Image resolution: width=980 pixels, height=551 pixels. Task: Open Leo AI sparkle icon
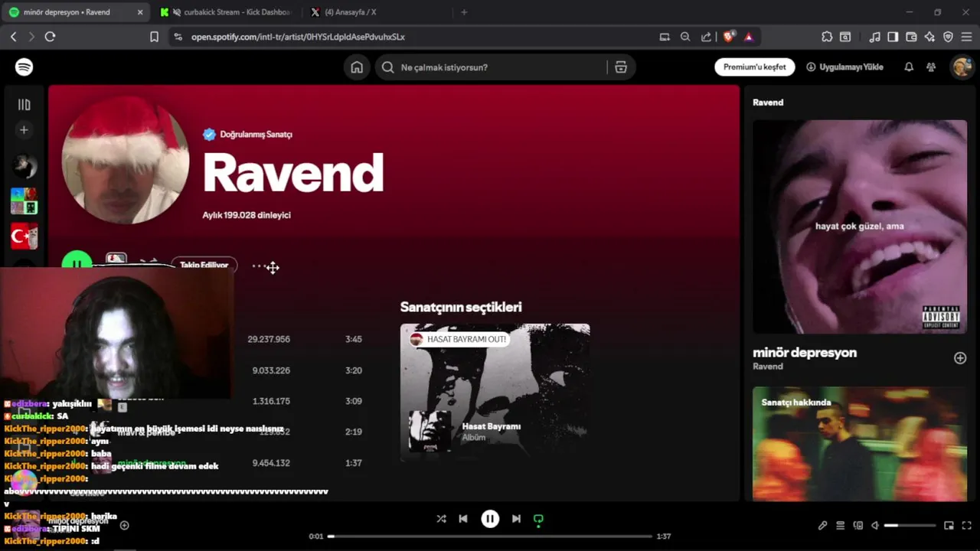coord(929,37)
